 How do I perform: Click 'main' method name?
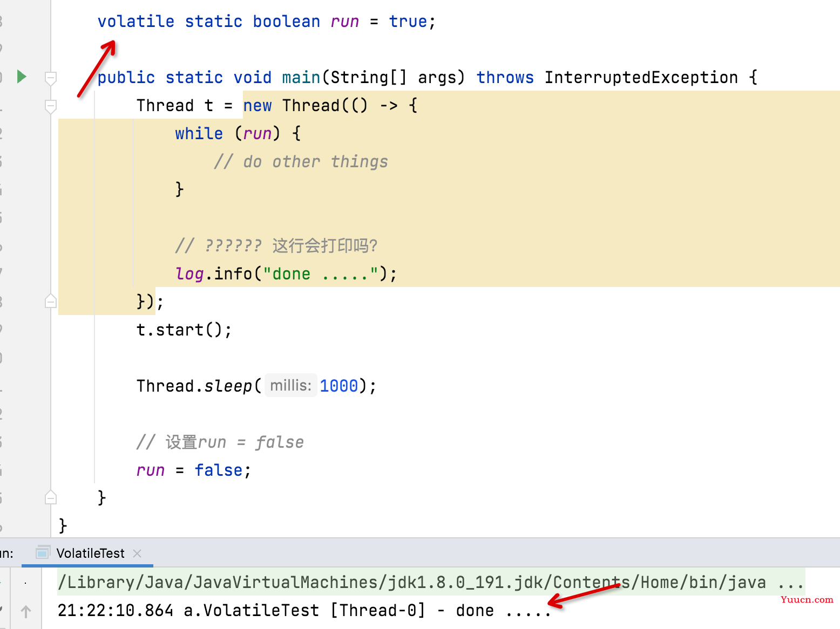click(x=301, y=77)
